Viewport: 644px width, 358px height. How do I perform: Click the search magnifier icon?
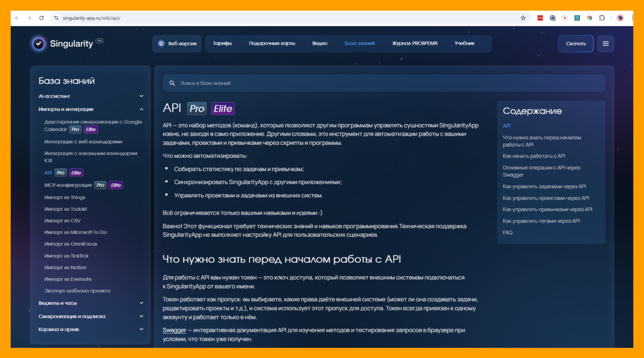coord(172,83)
